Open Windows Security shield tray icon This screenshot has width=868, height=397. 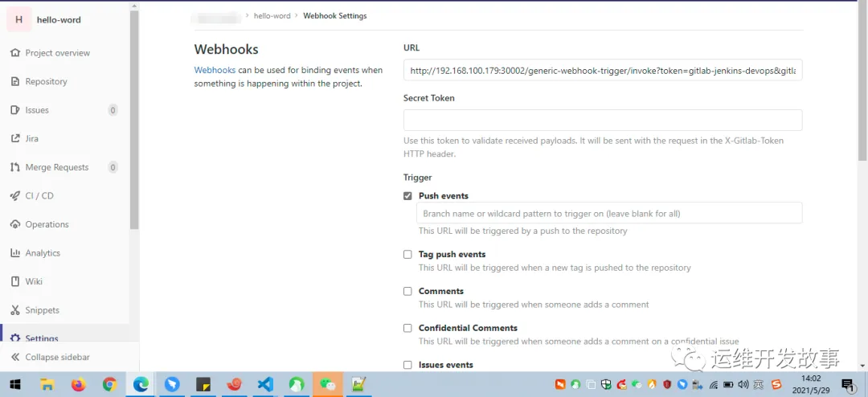click(x=607, y=384)
